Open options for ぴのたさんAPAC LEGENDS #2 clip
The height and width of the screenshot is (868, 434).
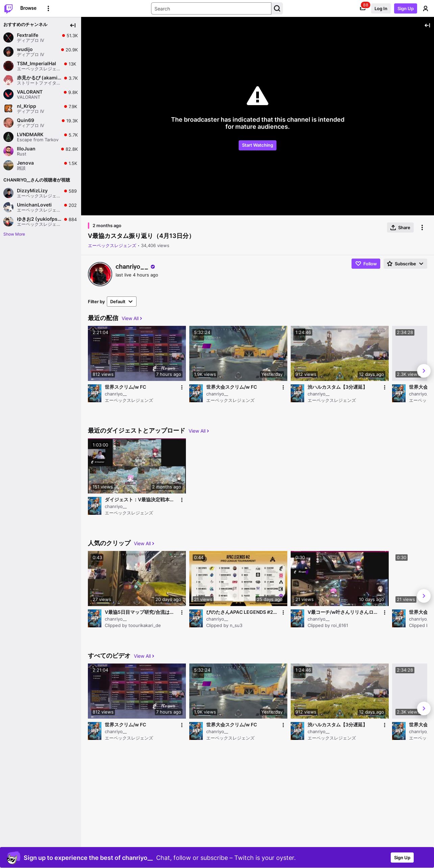(x=283, y=612)
